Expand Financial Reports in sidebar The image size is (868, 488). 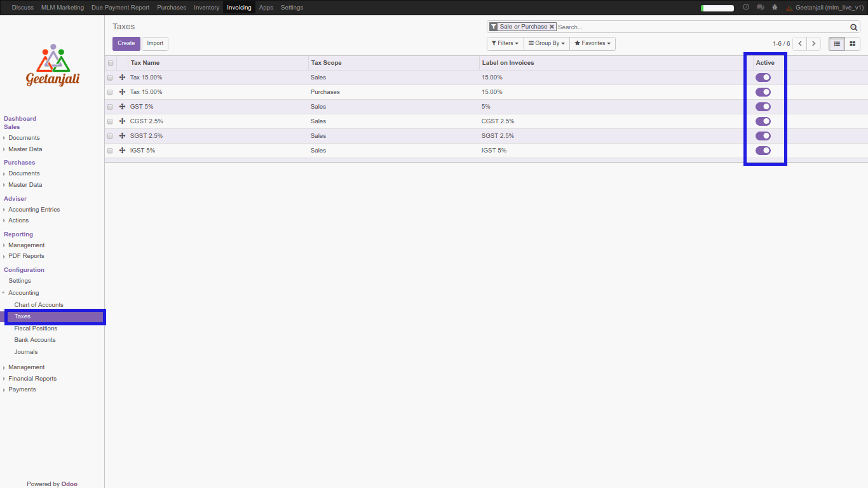pyautogui.click(x=32, y=379)
